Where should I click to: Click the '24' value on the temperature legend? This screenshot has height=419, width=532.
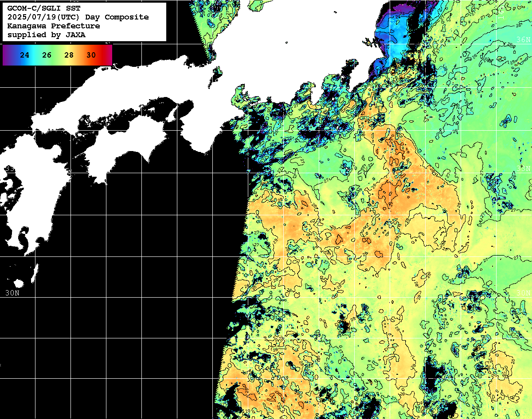click(25, 55)
